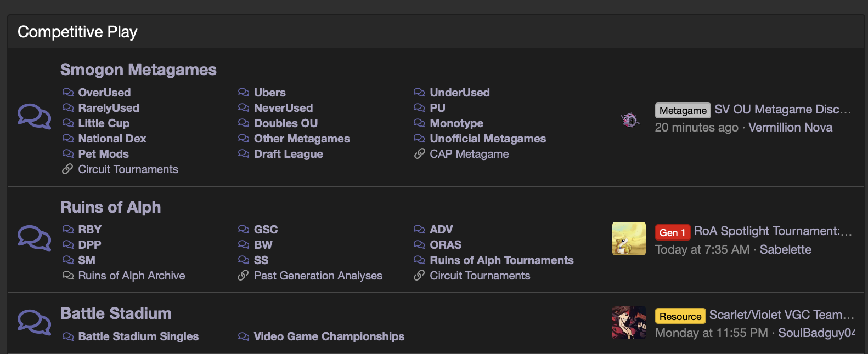
Task: Select the yellow Resource prefix label
Action: pos(680,316)
